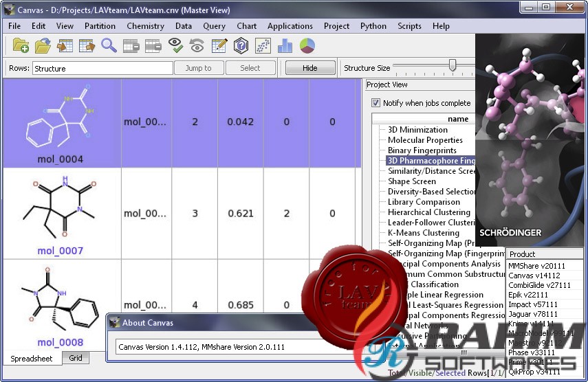Click the pie chart icon

[307, 45]
